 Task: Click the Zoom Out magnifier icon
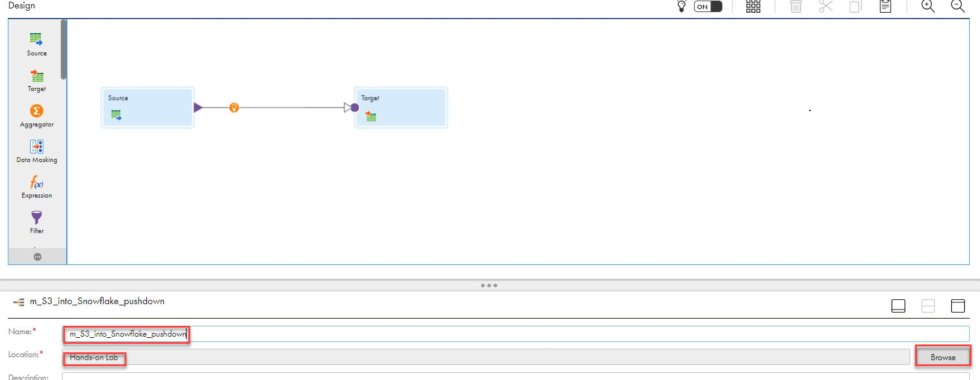(957, 7)
